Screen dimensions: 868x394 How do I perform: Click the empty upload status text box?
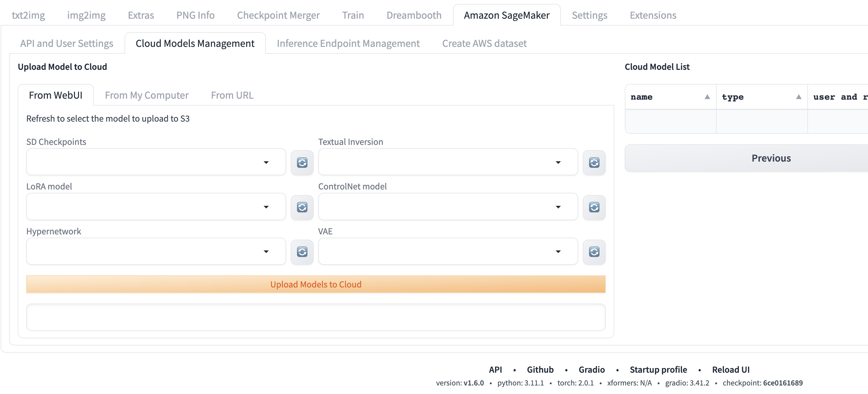[315, 317]
